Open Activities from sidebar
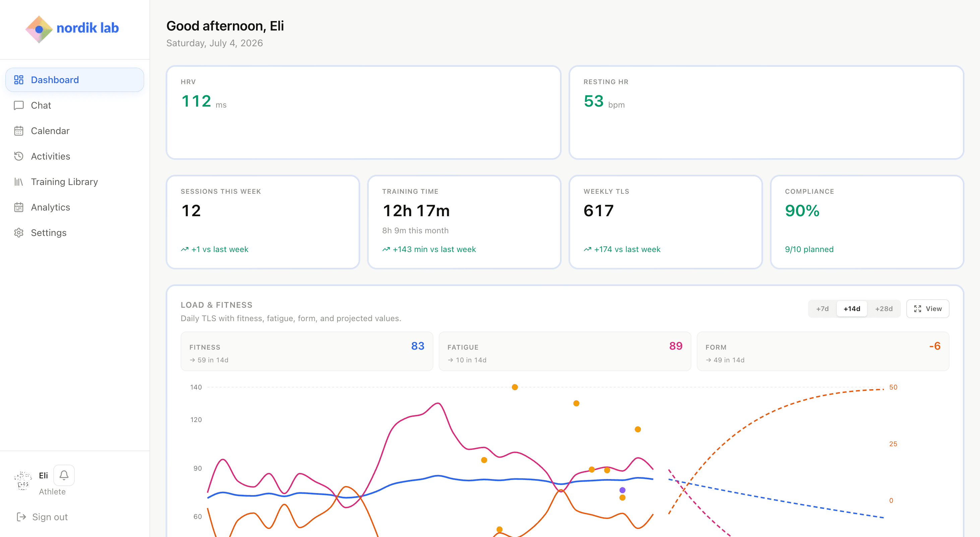This screenshot has width=980, height=537. click(x=74, y=157)
